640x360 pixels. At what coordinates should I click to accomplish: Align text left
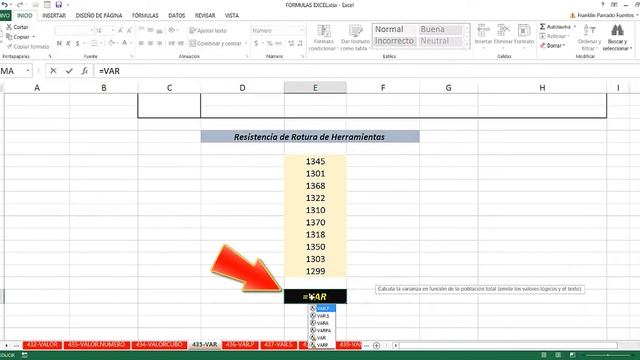point(141,43)
